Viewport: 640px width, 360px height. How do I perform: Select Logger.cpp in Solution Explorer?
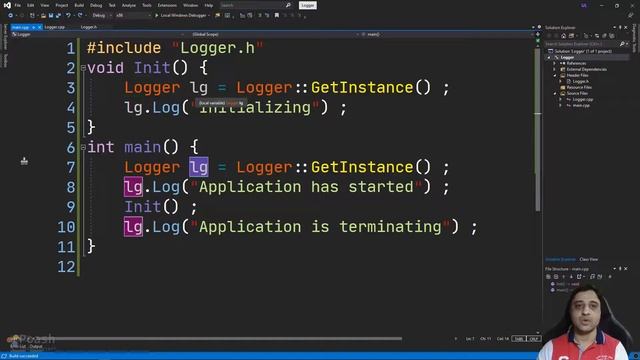coord(582,100)
